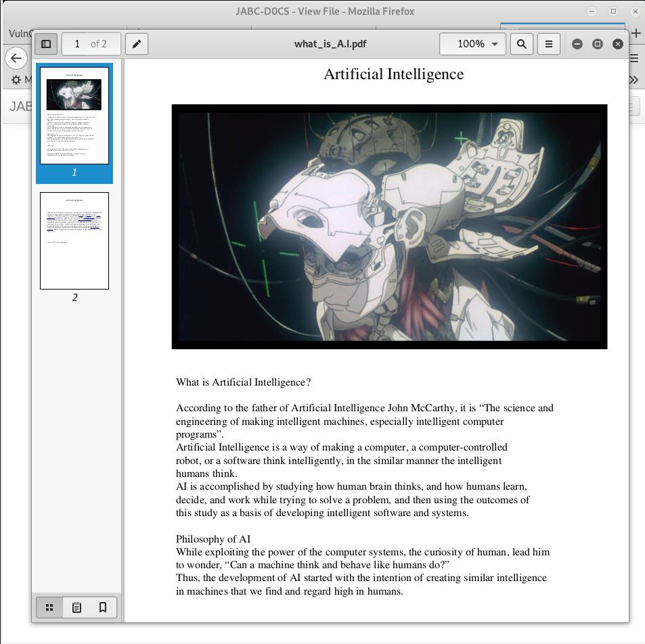Select the VulnC browser tab
The width and height of the screenshot is (645, 644).
20,34
